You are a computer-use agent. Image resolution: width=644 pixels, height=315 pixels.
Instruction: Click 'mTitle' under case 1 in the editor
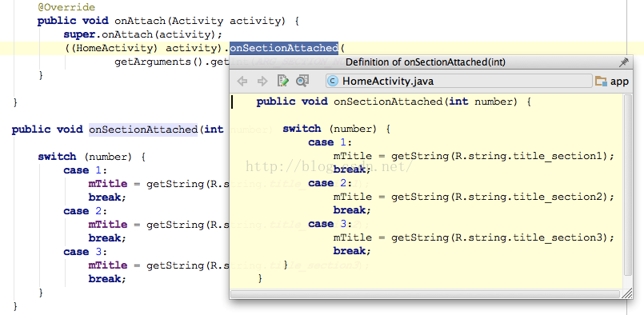tap(108, 184)
